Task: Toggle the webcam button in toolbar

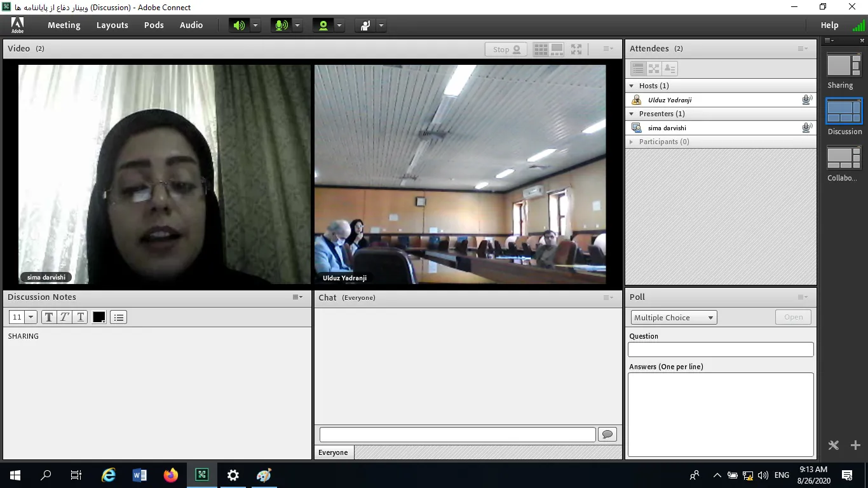Action: coord(323,25)
